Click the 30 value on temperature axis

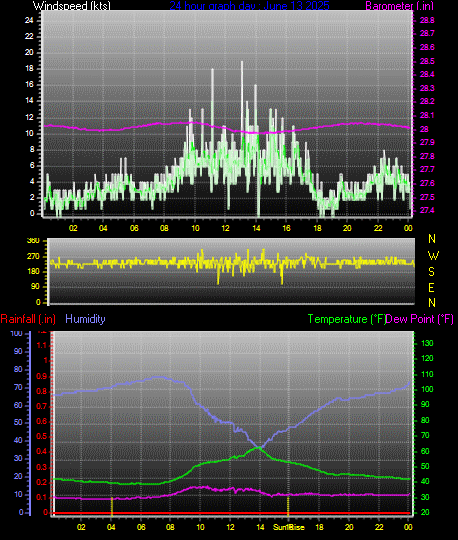point(425,498)
